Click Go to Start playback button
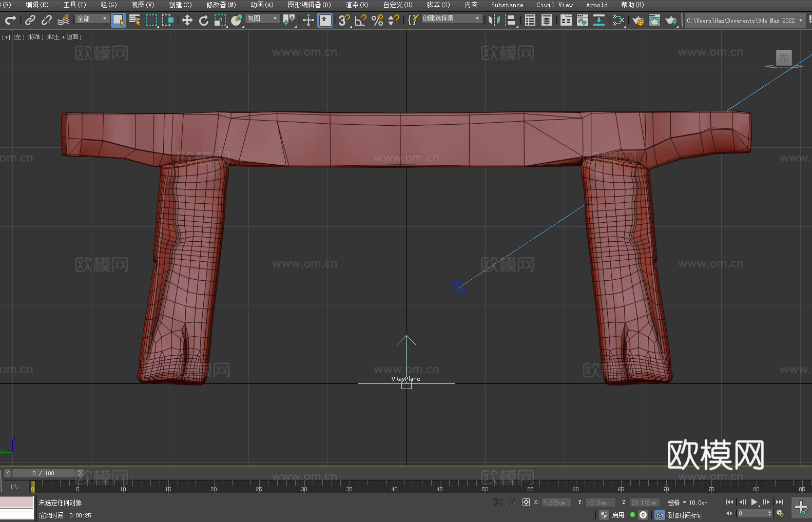Viewport: 812px width, 522px height. click(729, 502)
